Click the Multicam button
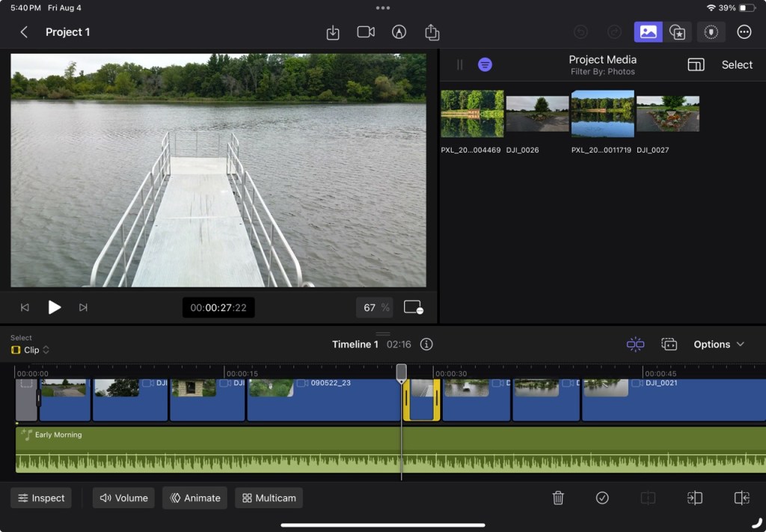The height and width of the screenshot is (532, 766). pos(269,498)
